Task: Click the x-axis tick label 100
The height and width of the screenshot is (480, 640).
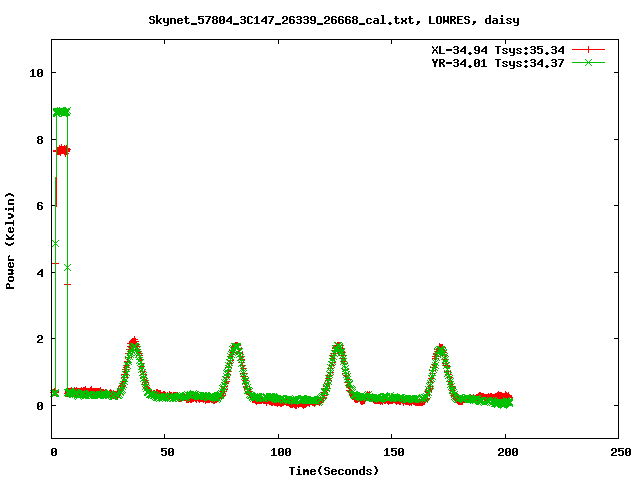Action: pos(281,452)
